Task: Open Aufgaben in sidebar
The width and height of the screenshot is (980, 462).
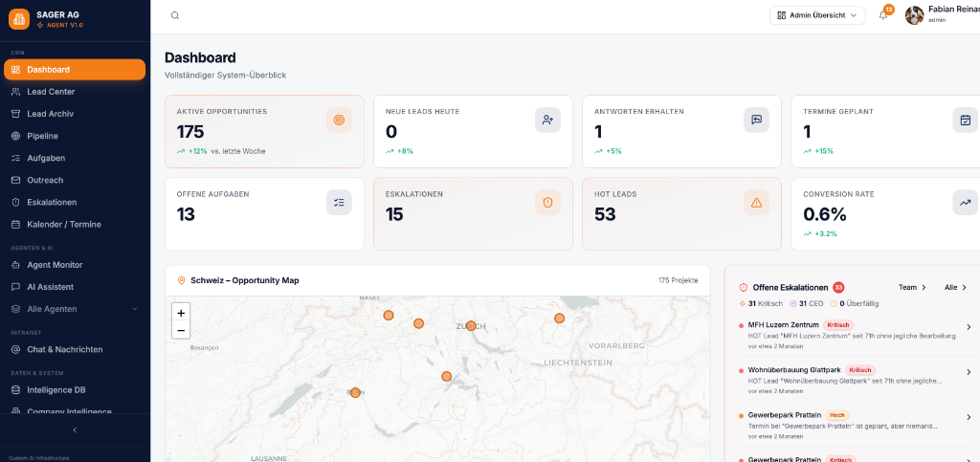Action: point(75,158)
